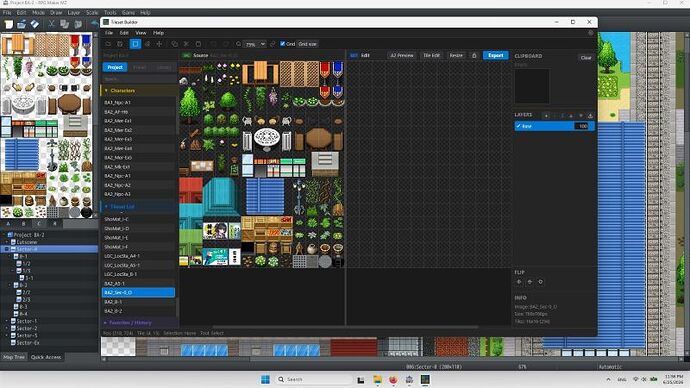Click the Resize button
690x388 pixels.
456,55
